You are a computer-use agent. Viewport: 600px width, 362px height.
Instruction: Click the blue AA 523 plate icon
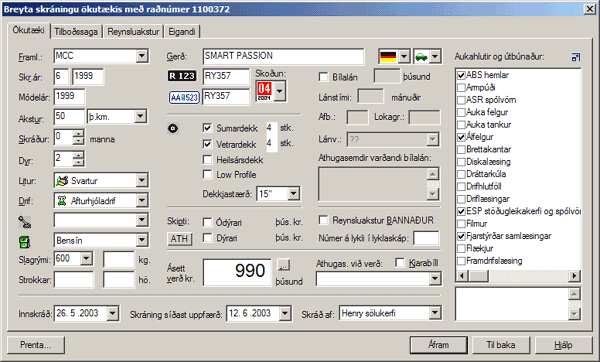(184, 97)
